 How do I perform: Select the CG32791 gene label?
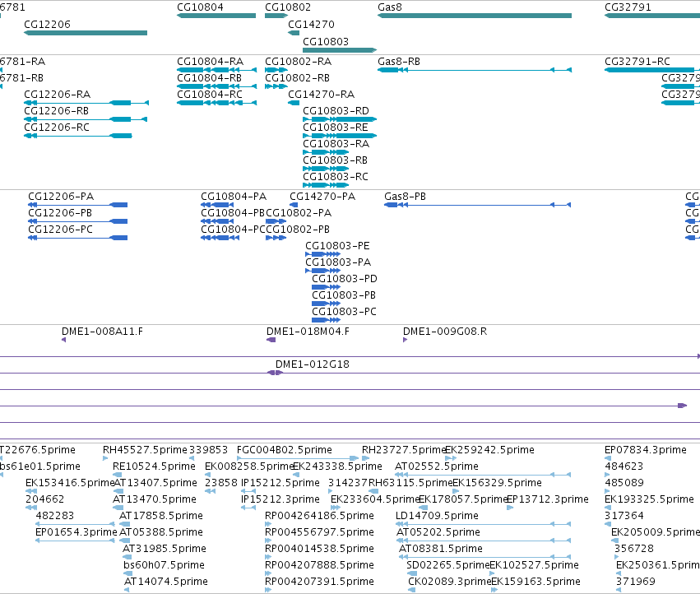pos(628,7)
